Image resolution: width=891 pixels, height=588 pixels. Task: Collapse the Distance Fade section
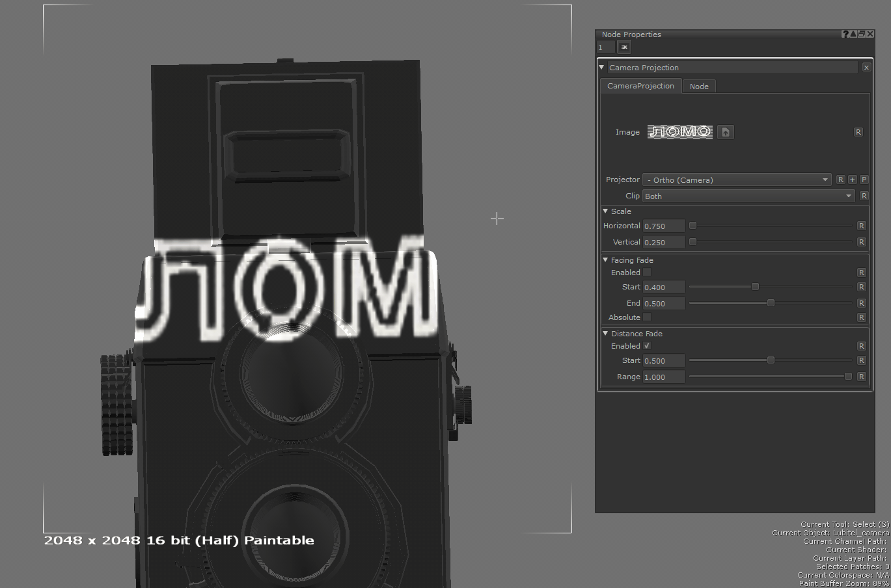tap(605, 334)
